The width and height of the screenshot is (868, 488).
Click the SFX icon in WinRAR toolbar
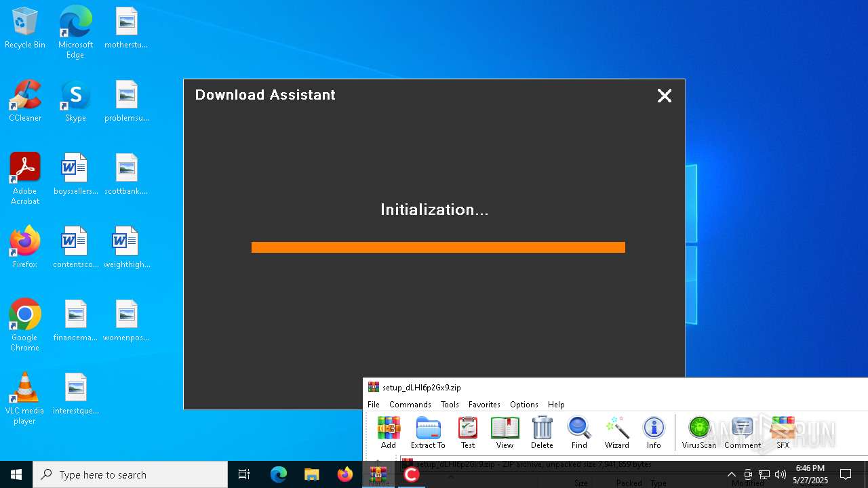point(783,432)
